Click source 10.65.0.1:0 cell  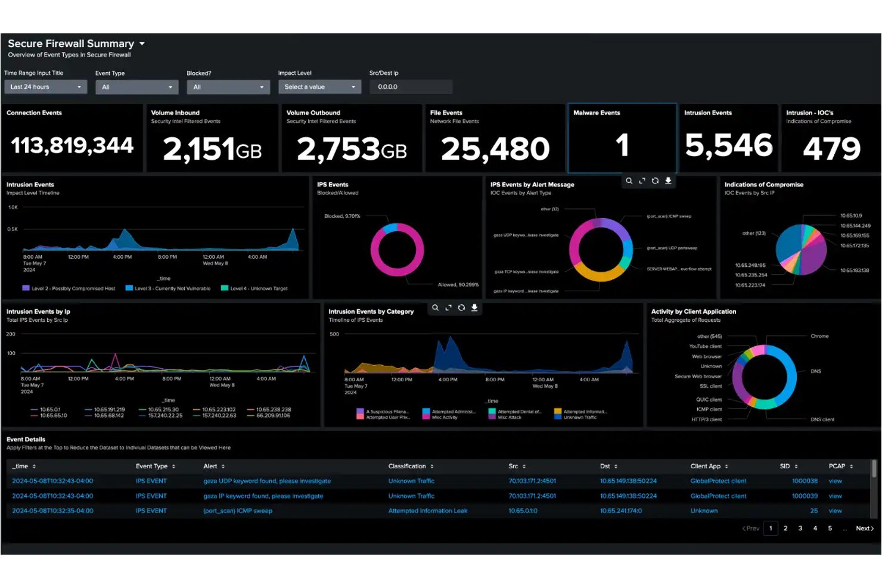(523, 511)
